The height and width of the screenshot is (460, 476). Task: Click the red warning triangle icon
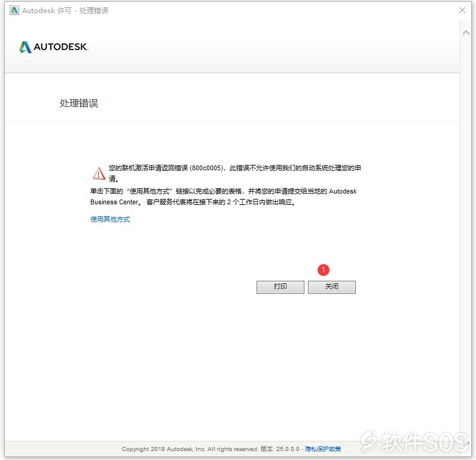pos(99,173)
